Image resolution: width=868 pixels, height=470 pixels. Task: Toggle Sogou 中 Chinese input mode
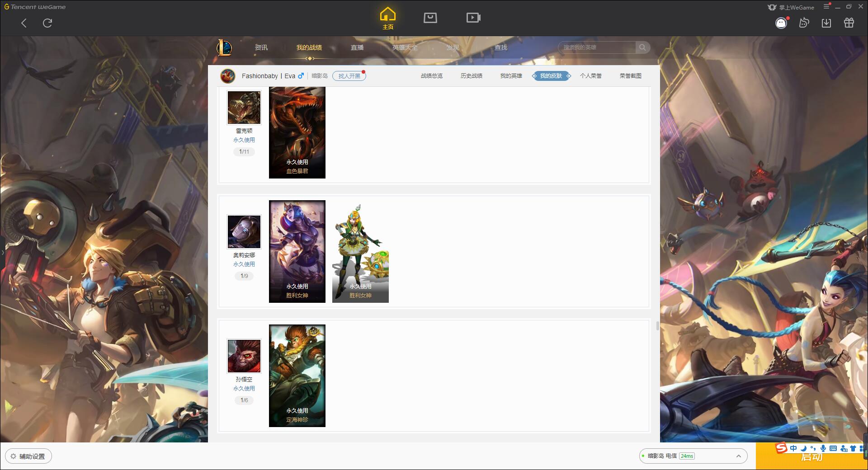point(793,448)
